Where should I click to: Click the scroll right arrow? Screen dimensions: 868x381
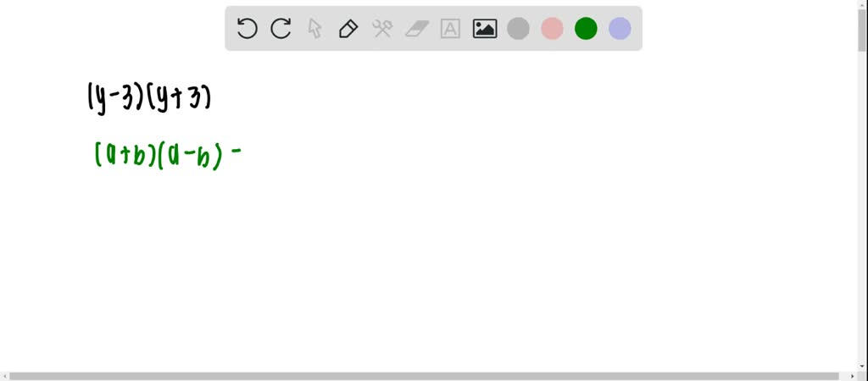coord(854,376)
